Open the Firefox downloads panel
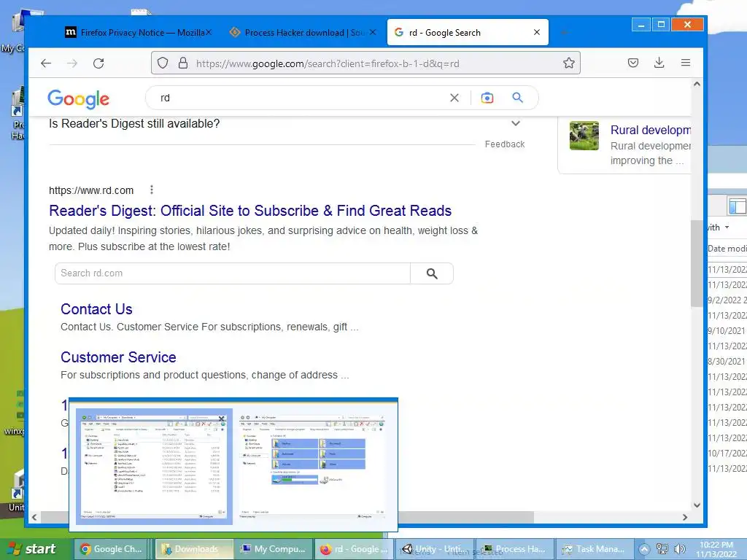747x560 pixels. (659, 63)
